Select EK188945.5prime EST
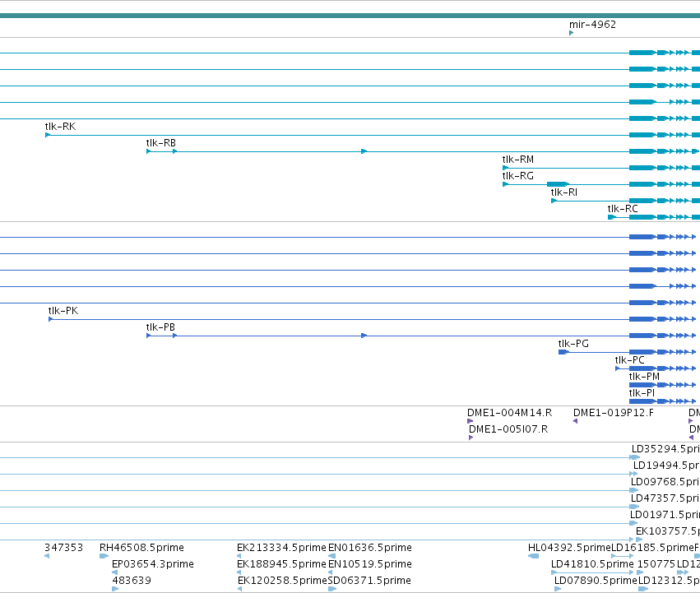The width and height of the screenshot is (700, 593). 281,564
